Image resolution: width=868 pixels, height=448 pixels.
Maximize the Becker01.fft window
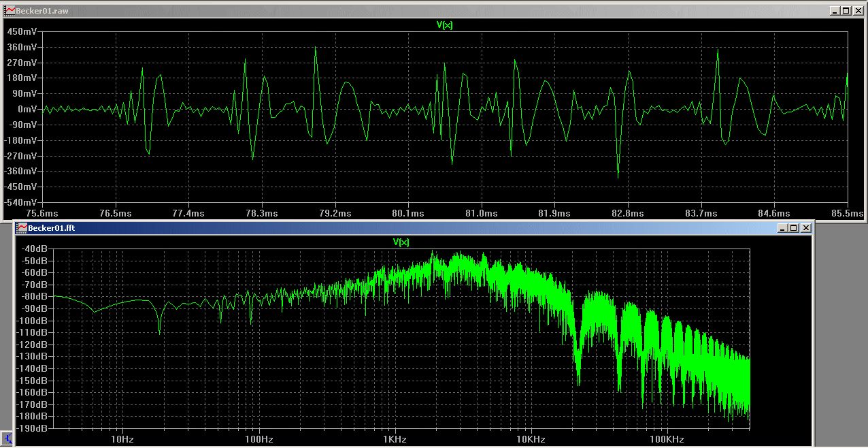pos(794,227)
